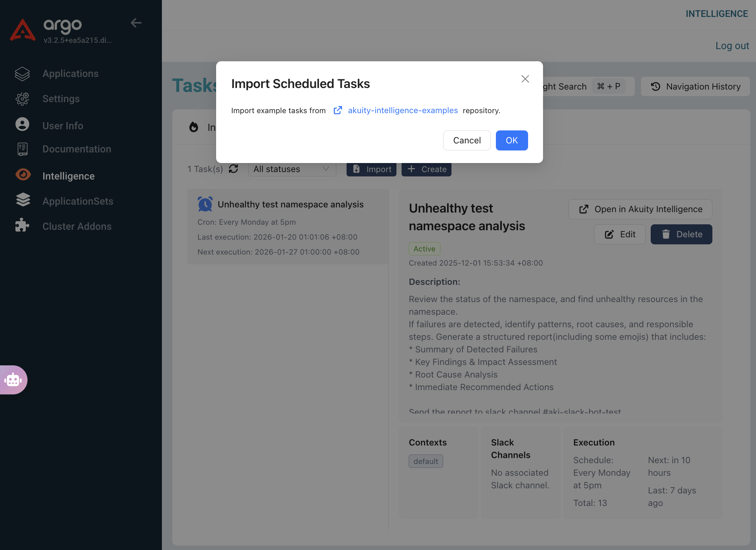Open akuity-intelligence-examples repository link

click(x=403, y=110)
